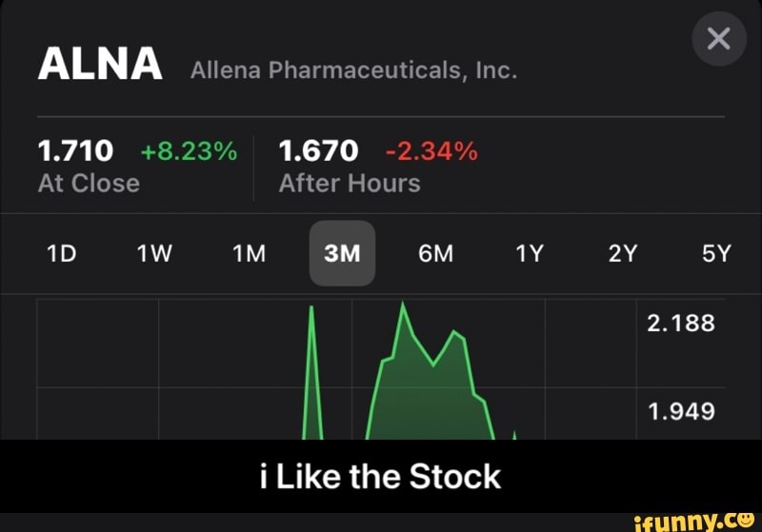The image size is (762, 532).
Task: Tap the selected 3M range tab
Action: pos(342,254)
